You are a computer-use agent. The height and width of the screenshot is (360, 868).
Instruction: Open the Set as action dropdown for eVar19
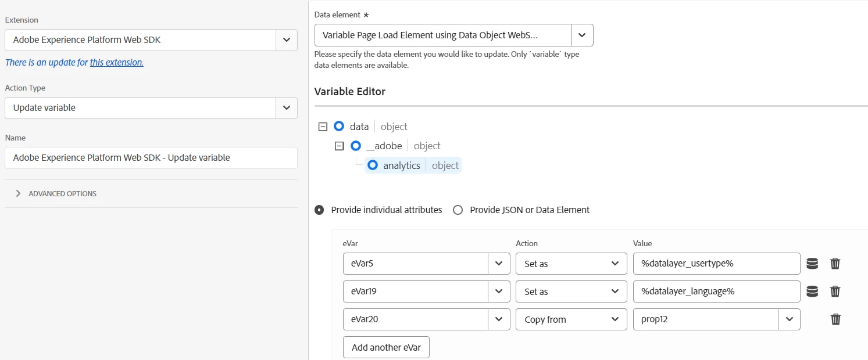pos(571,291)
